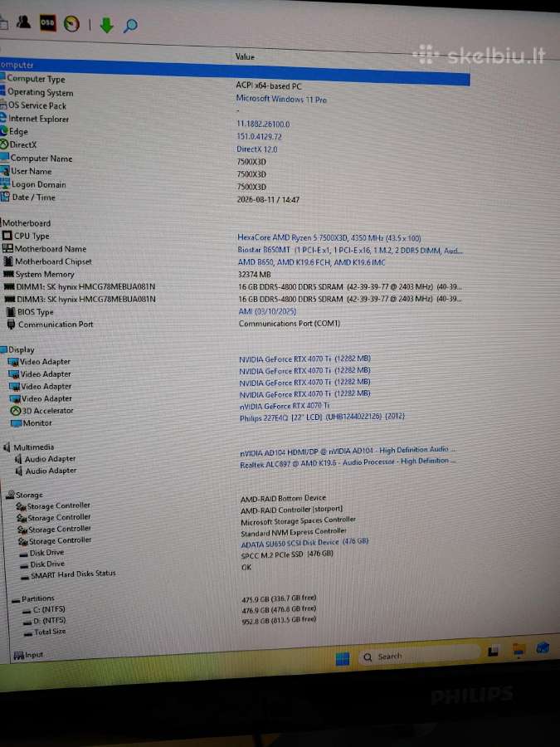Open the Windows Start button

click(343, 659)
